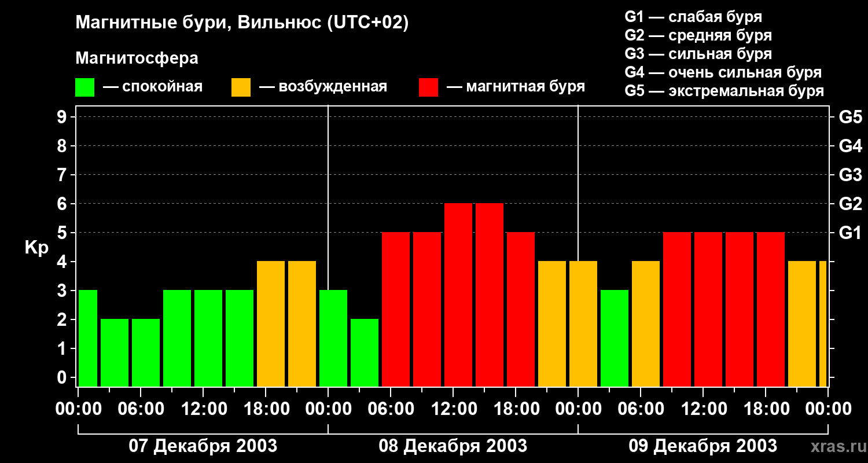Screen dimensions: 868x463
Task: Click the '— спокойная' legend text
Action: (x=153, y=87)
